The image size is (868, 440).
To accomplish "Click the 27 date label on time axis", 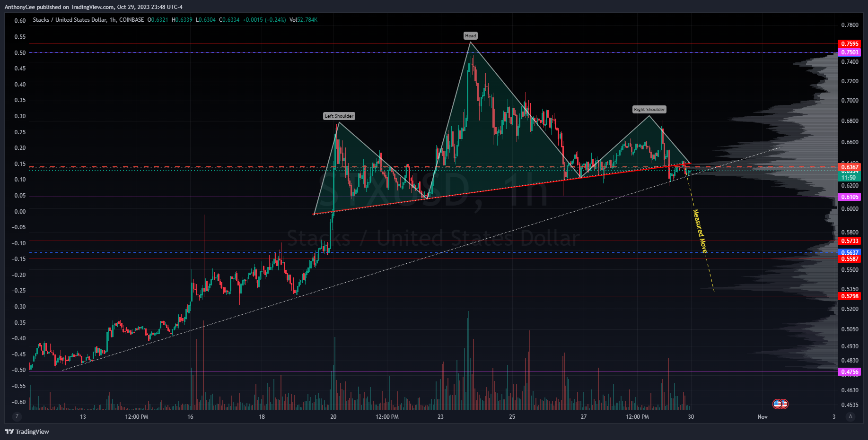I will (584, 416).
